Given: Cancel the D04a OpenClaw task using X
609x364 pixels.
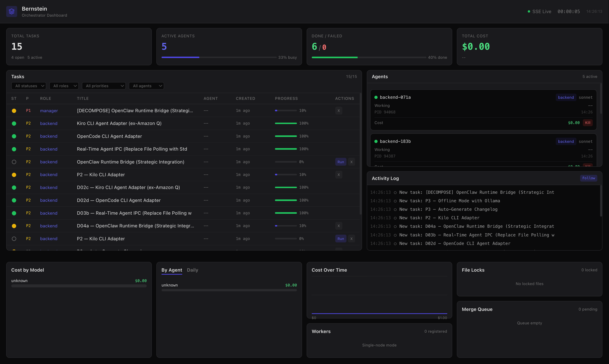Looking at the screenshot, I should (x=339, y=226).
